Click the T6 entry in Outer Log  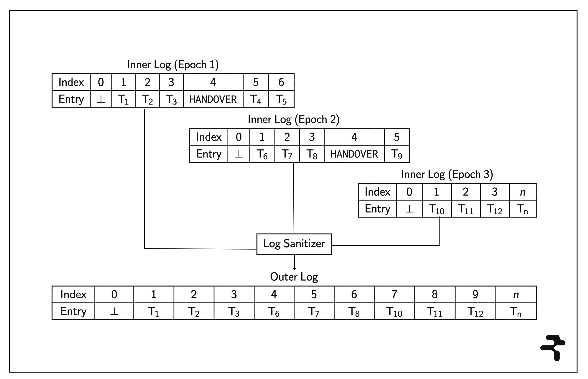click(x=274, y=312)
